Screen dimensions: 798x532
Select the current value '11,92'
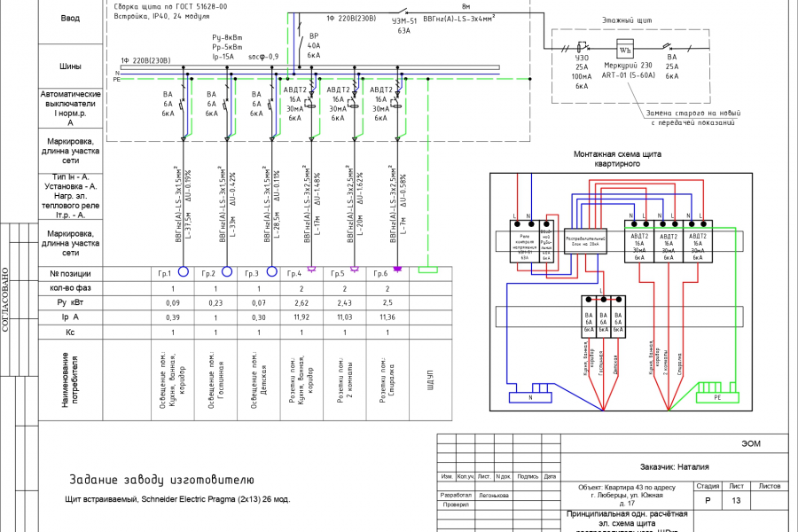[301, 317]
